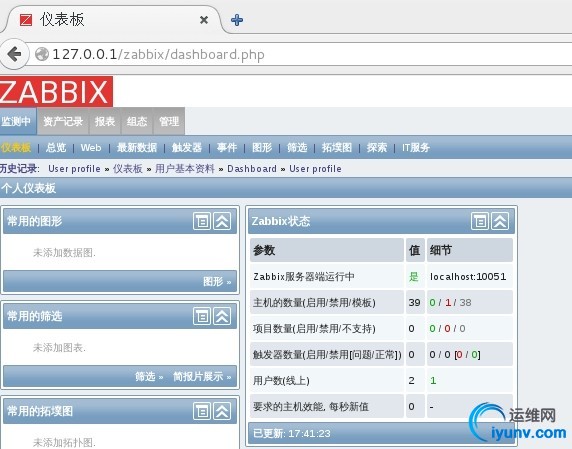Image resolution: width=572 pixels, height=449 pixels.
Task: Open menu icon of Zabbix状态 widget
Action: (x=480, y=221)
